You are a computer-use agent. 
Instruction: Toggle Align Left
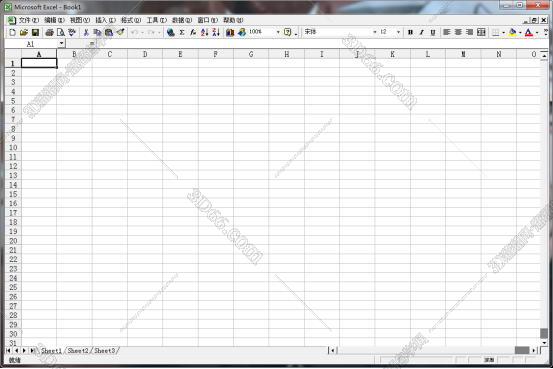446,32
